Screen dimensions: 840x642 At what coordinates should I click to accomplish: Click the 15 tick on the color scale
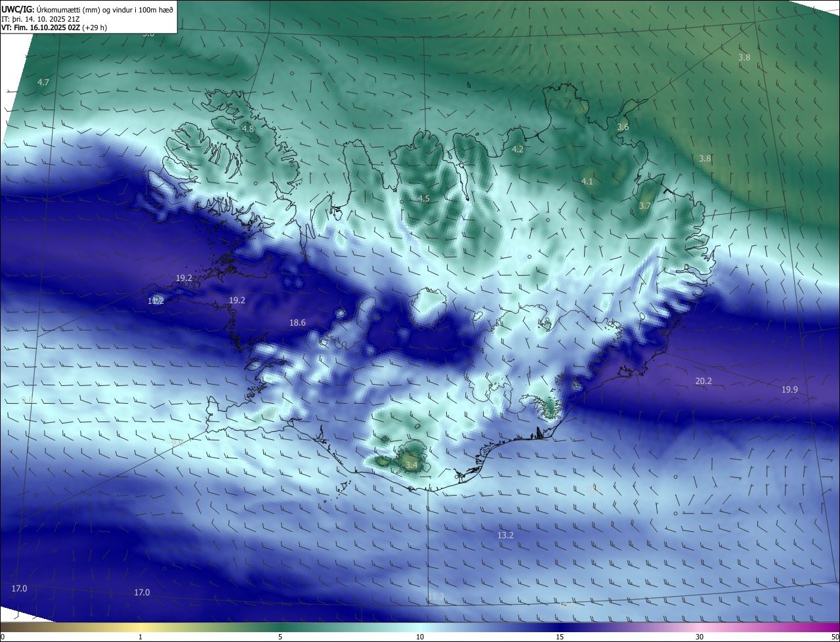click(560, 637)
